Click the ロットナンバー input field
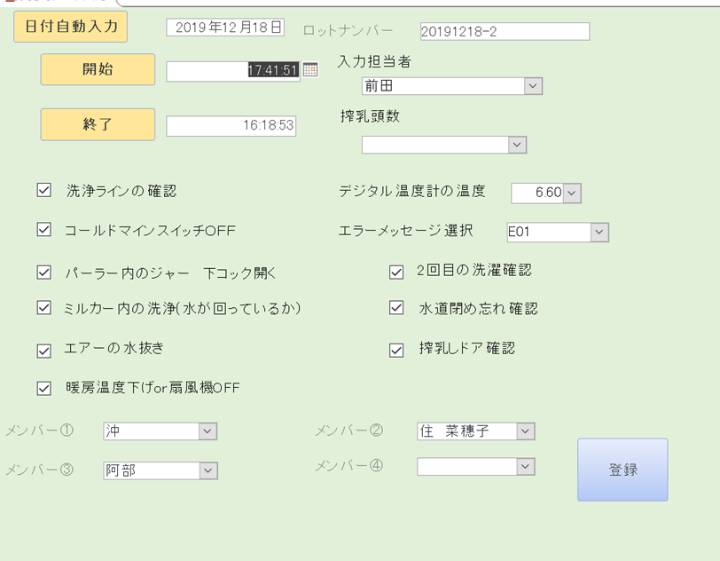This screenshot has width=720, height=561. (504, 31)
